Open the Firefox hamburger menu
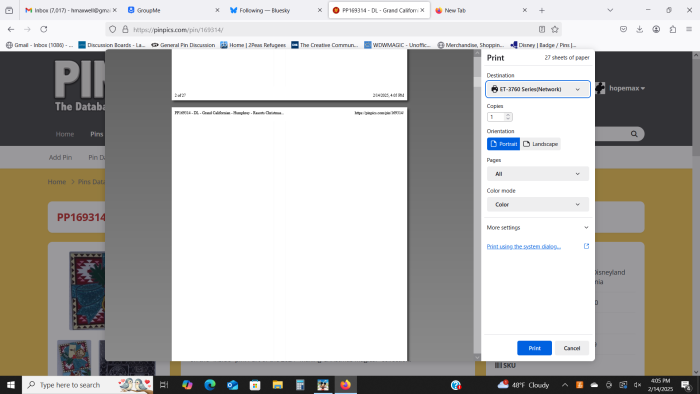700x394 pixels. (x=689, y=29)
